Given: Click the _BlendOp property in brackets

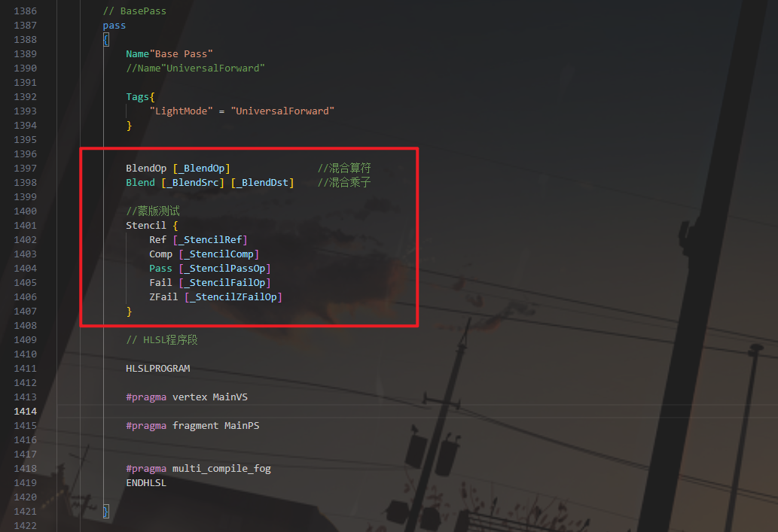Looking at the screenshot, I should click(x=201, y=169).
